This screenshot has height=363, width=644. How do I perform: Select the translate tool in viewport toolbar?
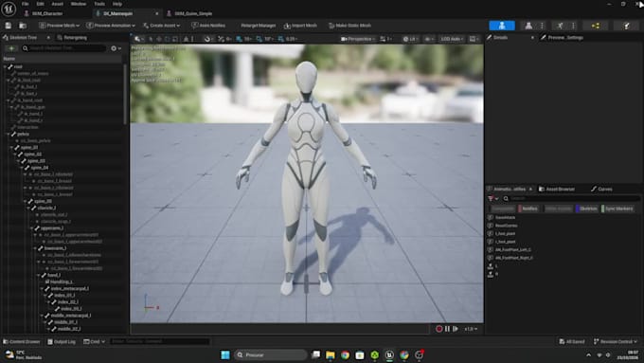tap(159, 39)
